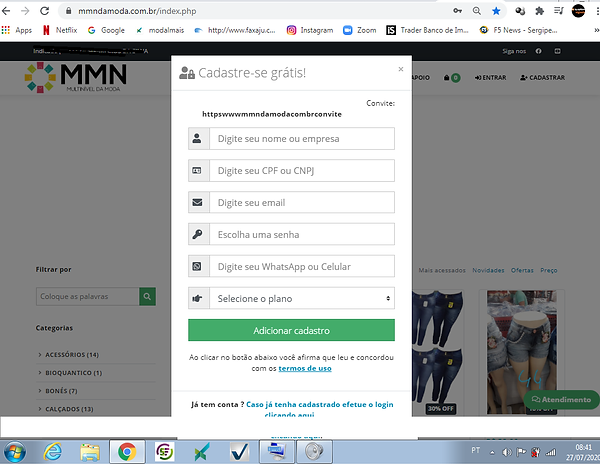Screen dimensions: 600x465
Task: Click the CPF ou CNPJ field
Action: coord(302,171)
